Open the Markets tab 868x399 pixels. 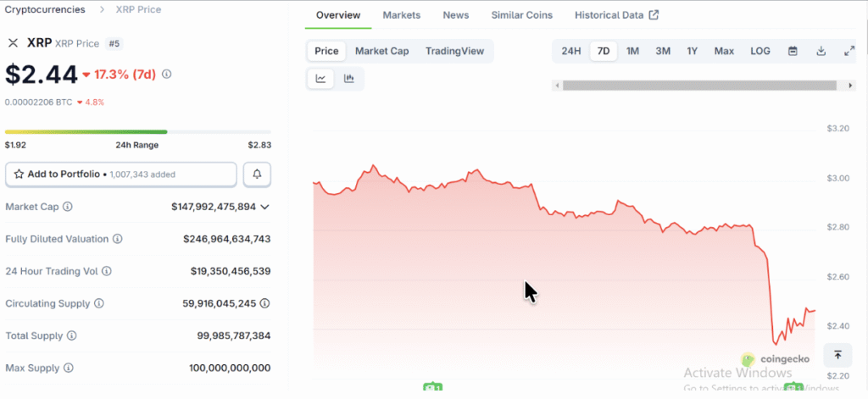coord(401,15)
